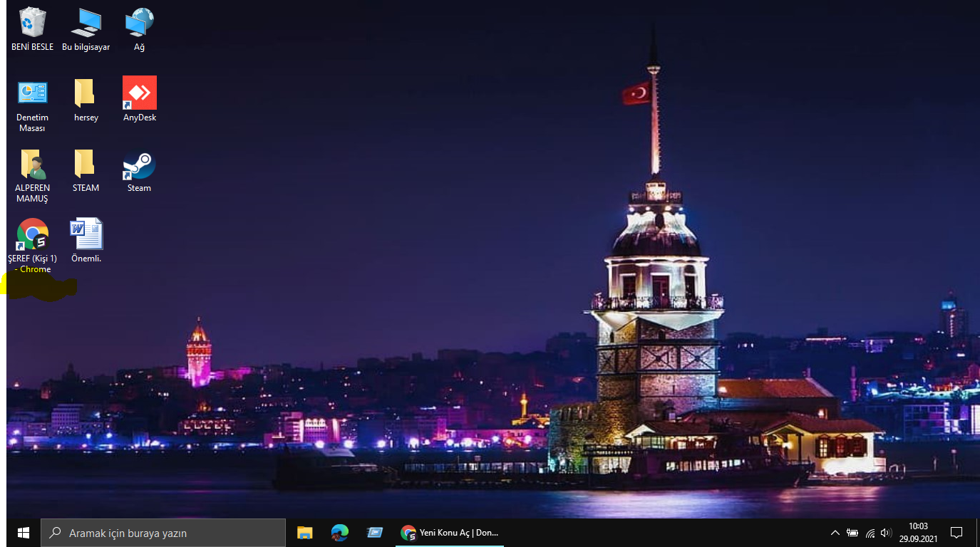
Task: Open the BENİ BESLE recycle bin
Action: [32, 29]
